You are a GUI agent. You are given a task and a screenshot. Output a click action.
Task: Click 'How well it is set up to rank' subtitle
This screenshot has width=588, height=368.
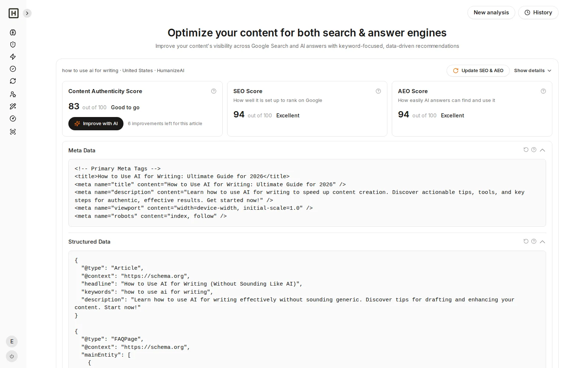tap(278, 100)
